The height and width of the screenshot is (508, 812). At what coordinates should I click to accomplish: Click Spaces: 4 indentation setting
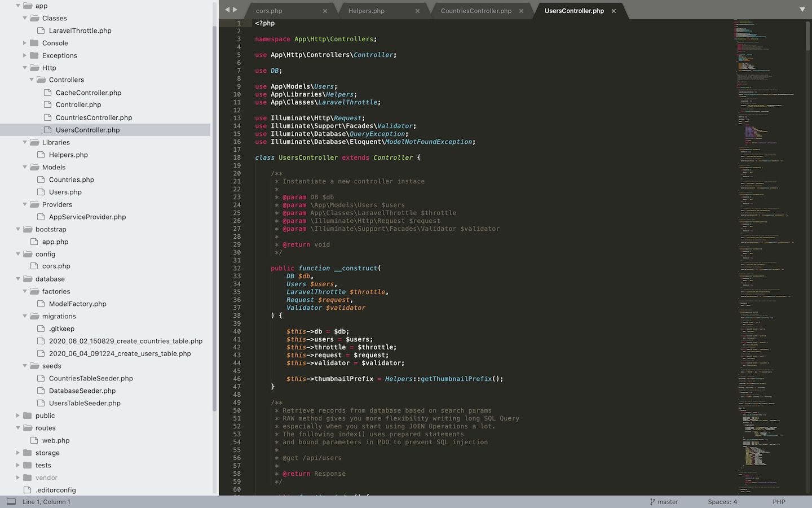[722, 502]
